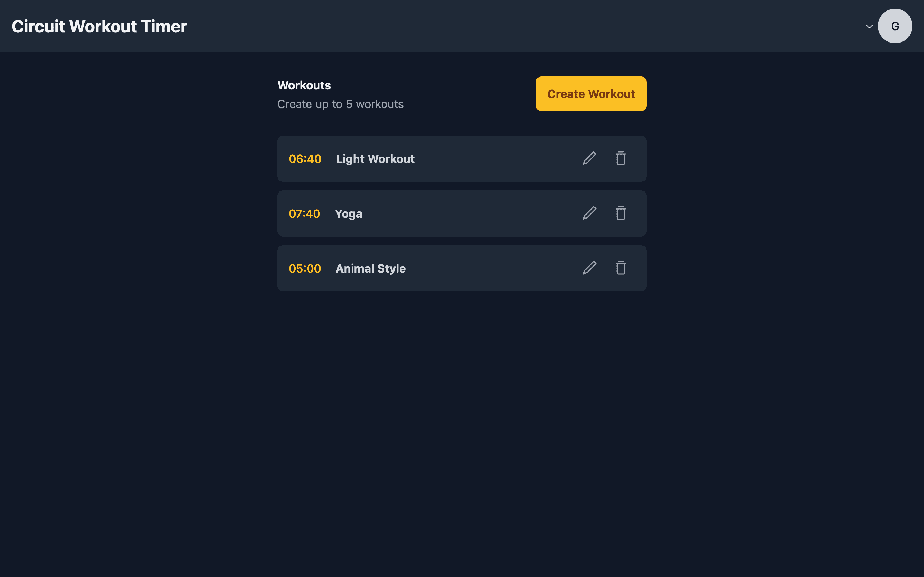Open the Create Workout form
Image resolution: width=924 pixels, height=577 pixels.
[591, 94]
